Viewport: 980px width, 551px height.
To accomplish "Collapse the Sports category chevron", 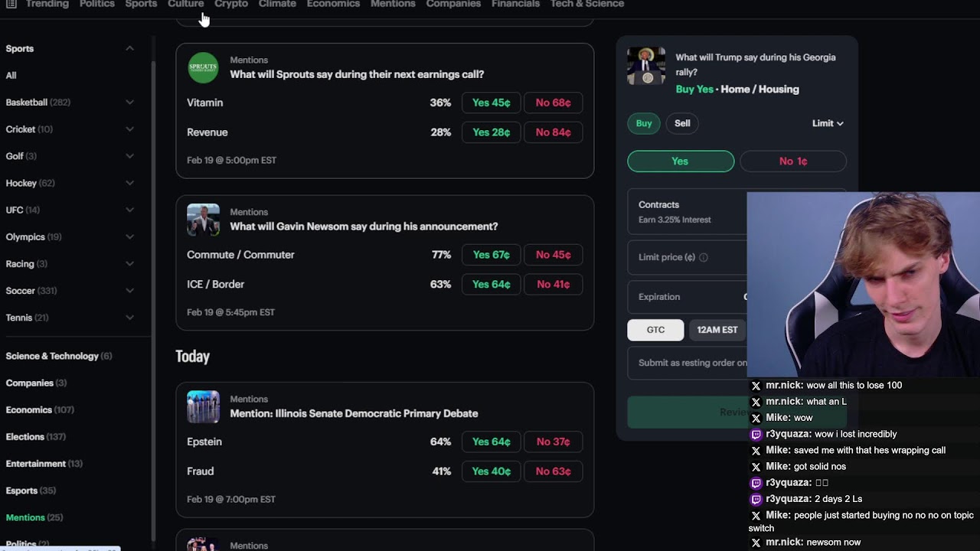I will (129, 48).
